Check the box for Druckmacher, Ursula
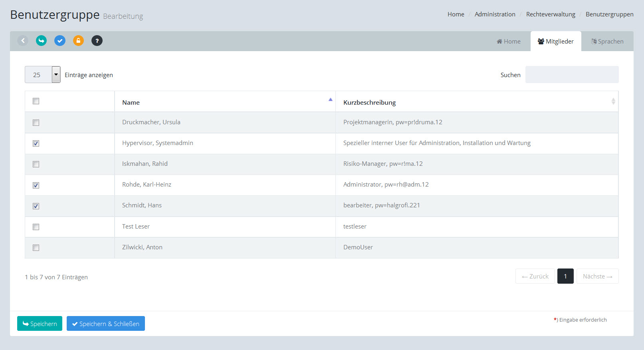This screenshot has width=644, height=350. pyautogui.click(x=36, y=123)
